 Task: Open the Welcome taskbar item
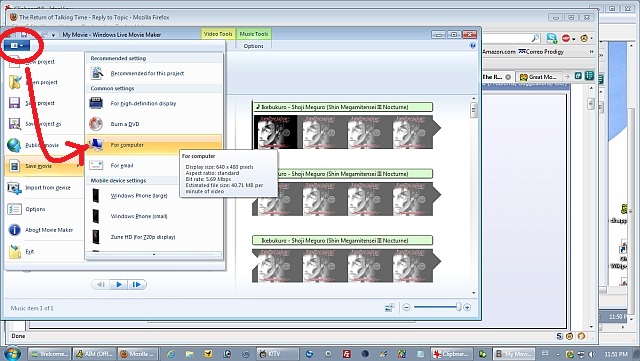50,354
